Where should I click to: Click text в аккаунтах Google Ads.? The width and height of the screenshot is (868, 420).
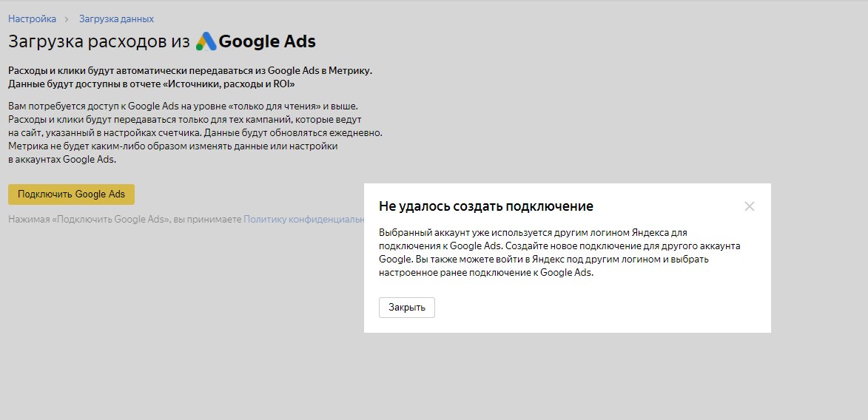click(x=62, y=160)
